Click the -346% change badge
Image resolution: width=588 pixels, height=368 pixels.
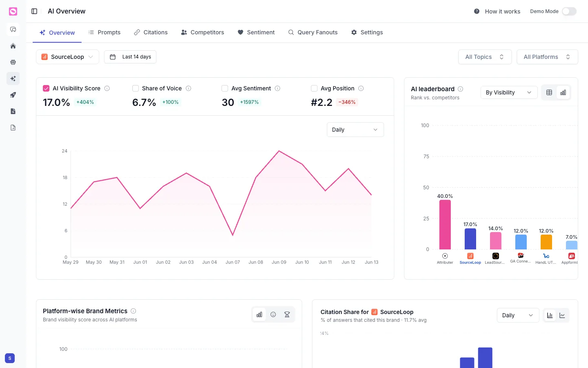347,102
